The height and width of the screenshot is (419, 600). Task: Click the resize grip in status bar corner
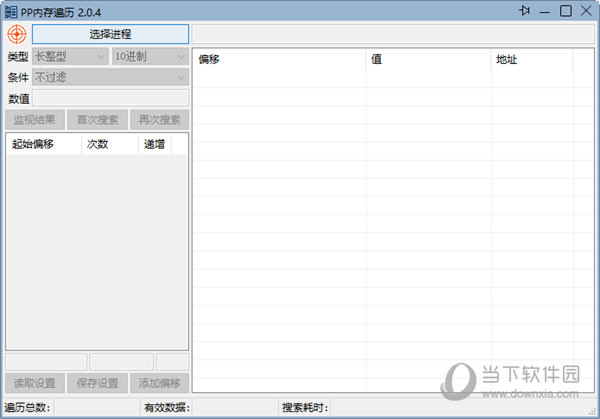pos(593,411)
